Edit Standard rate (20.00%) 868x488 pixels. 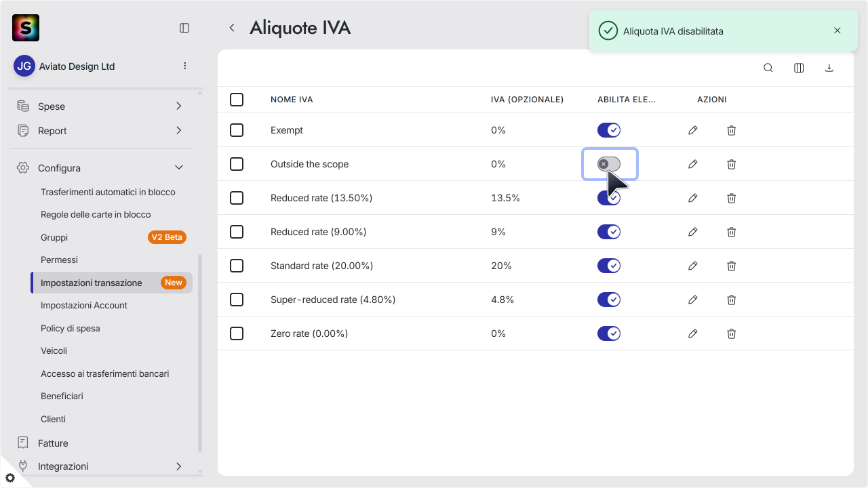pyautogui.click(x=692, y=266)
